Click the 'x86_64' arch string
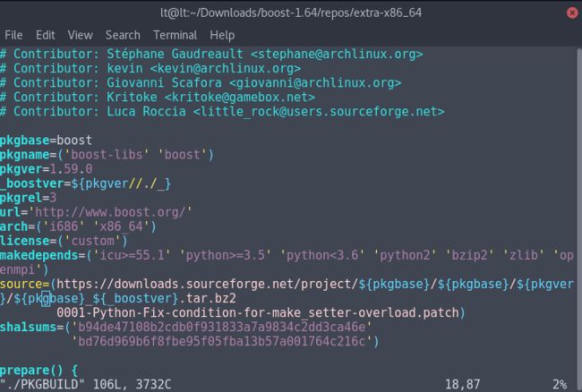 (x=122, y=226)
